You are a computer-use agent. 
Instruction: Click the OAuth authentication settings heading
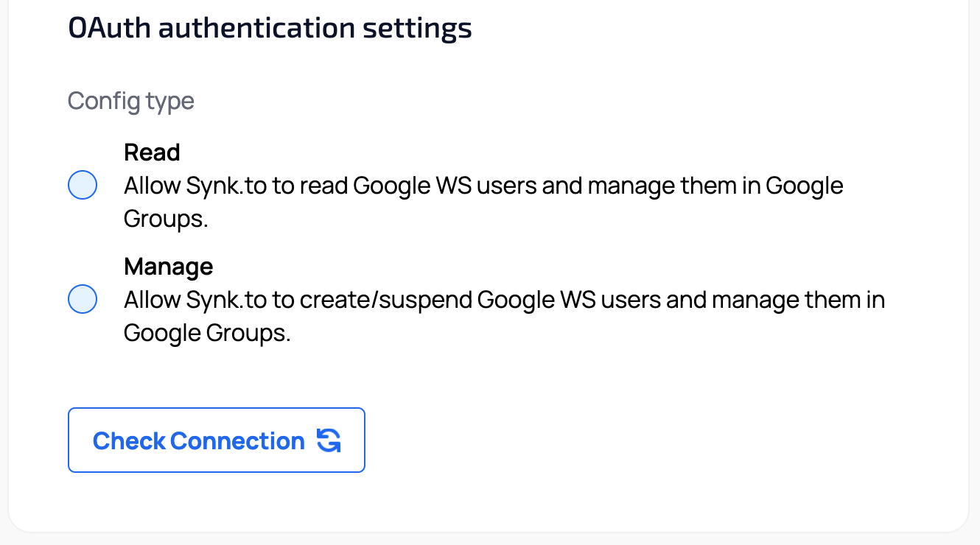270,28
